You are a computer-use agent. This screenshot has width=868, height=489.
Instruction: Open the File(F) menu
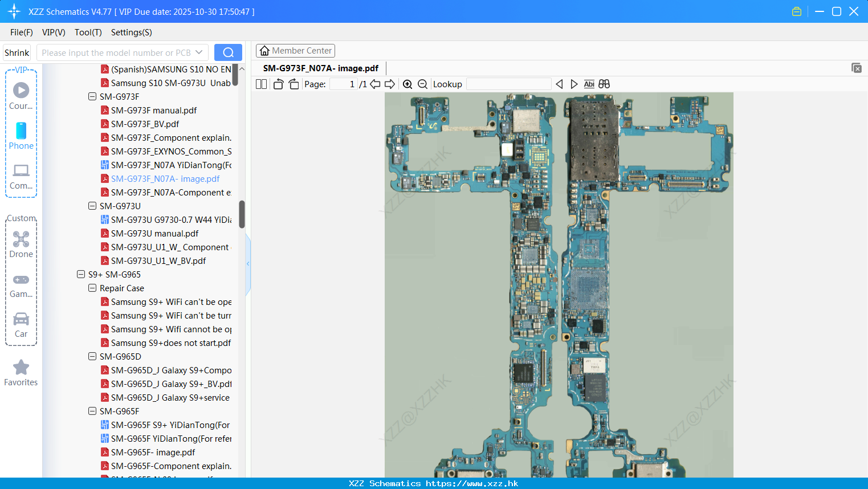pos(22,32)
